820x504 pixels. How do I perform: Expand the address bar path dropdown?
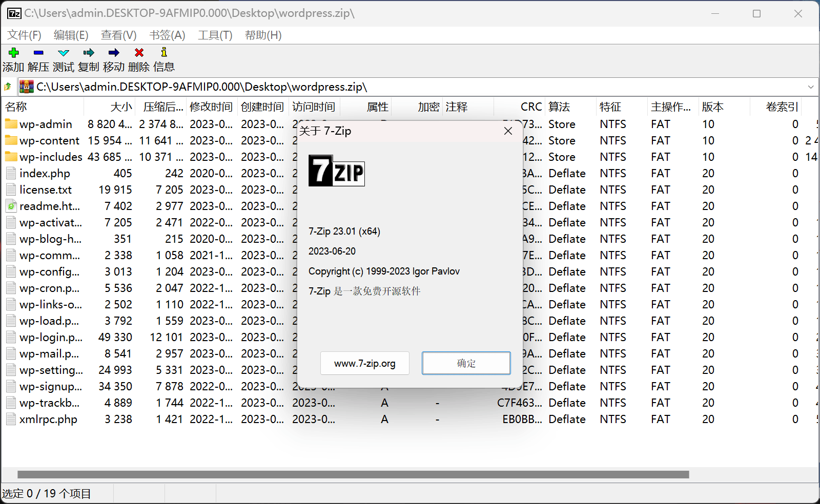tap(811, 87)
